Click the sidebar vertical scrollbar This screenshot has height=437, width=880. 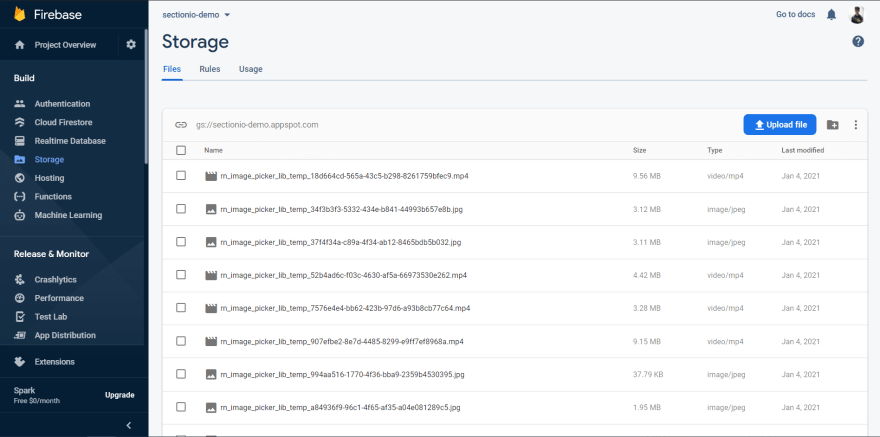(146, 95)
